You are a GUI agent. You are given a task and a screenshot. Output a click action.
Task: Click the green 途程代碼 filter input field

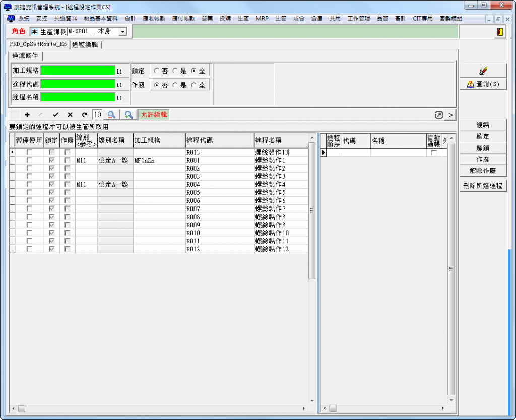pyautogui.click(x=78, y=84)
